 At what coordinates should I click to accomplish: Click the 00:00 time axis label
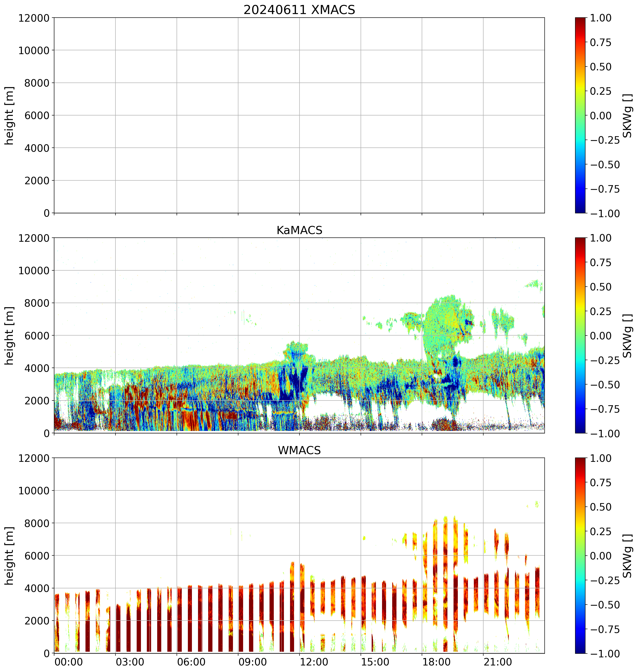(x=68, y=662)
